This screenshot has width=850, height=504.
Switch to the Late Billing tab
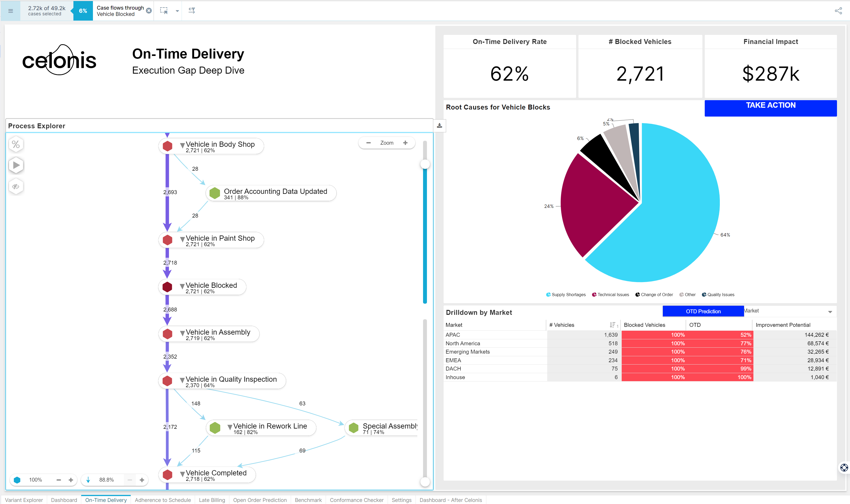[212, 500]
